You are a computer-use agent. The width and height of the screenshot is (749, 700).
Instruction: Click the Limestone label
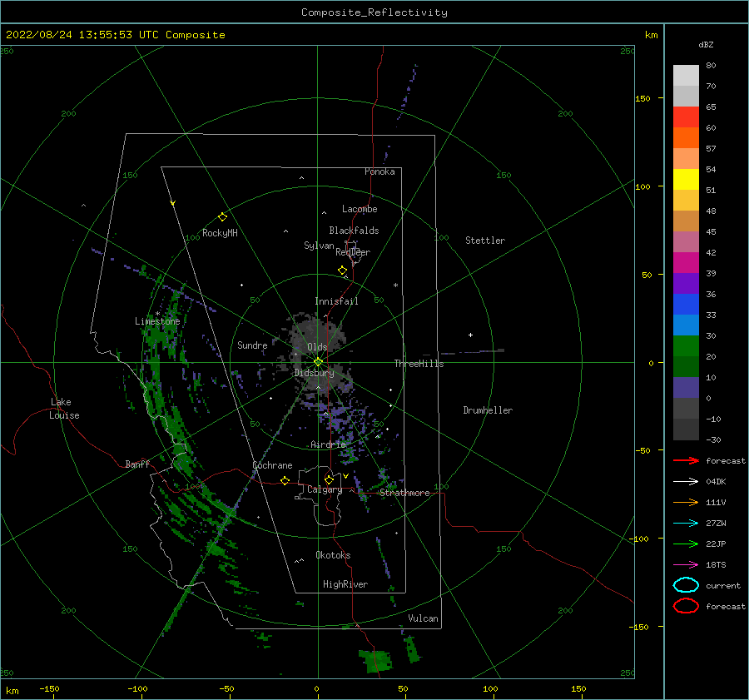(157, 321)
